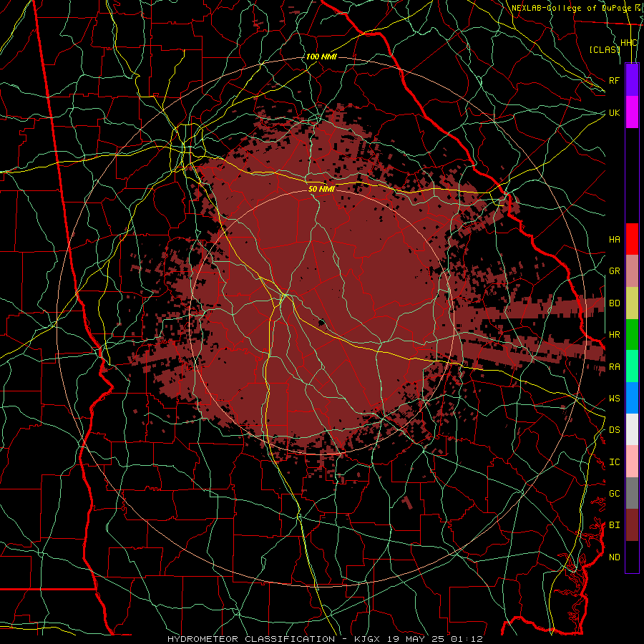Click the ND black legend swatch

(632, 557)
